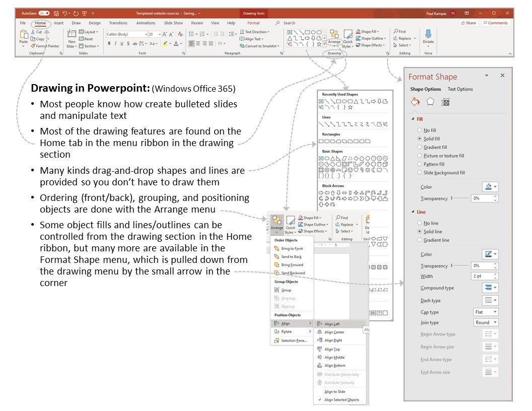Switch to the Insert ribbon tab
This screenshot has width=532, height=411.
coord(58,23)
